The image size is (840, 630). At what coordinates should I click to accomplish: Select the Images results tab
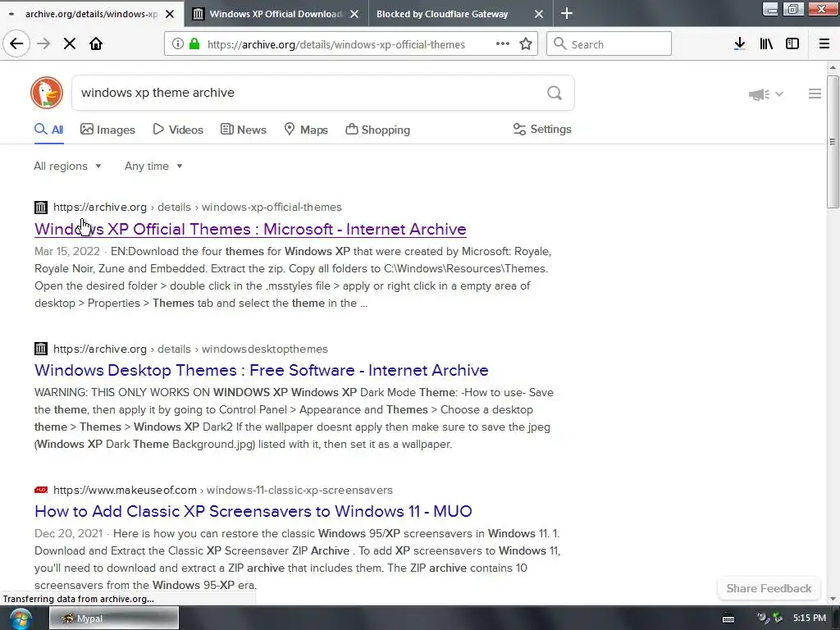coord(107,130)
